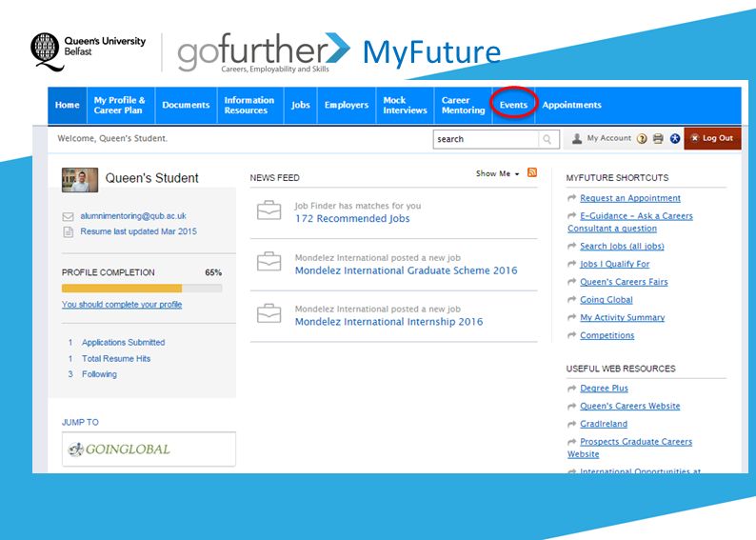Click the orange RSS feed icon
Screen dimensions: 756x540
click(x=532, y=172)
